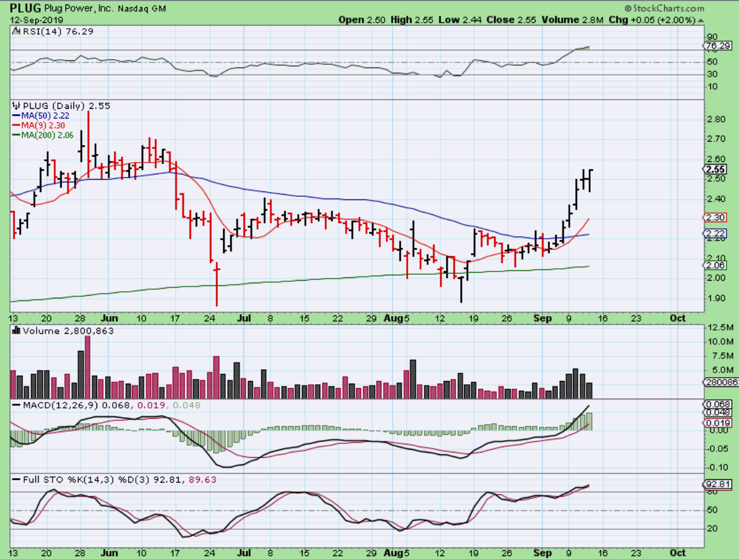Click the 92.81 stochastic tag on the right axis
This screenshot has width=739, height=560.
pyautogui.click(x=717, y=484)
